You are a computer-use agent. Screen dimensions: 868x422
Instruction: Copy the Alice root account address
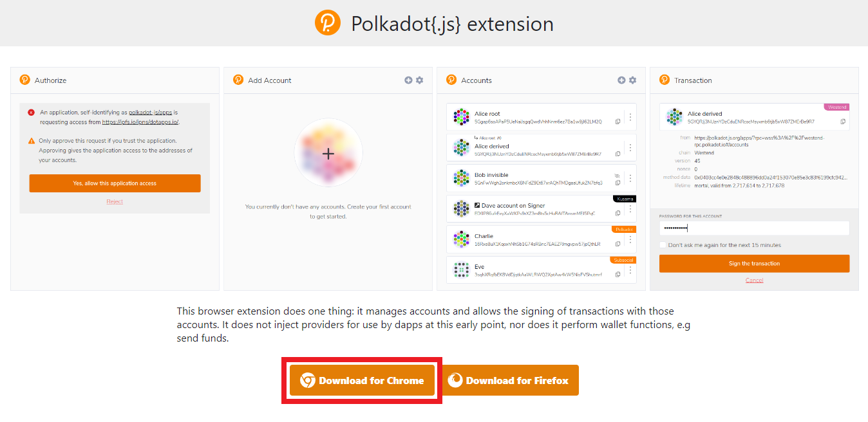[618, 122]
